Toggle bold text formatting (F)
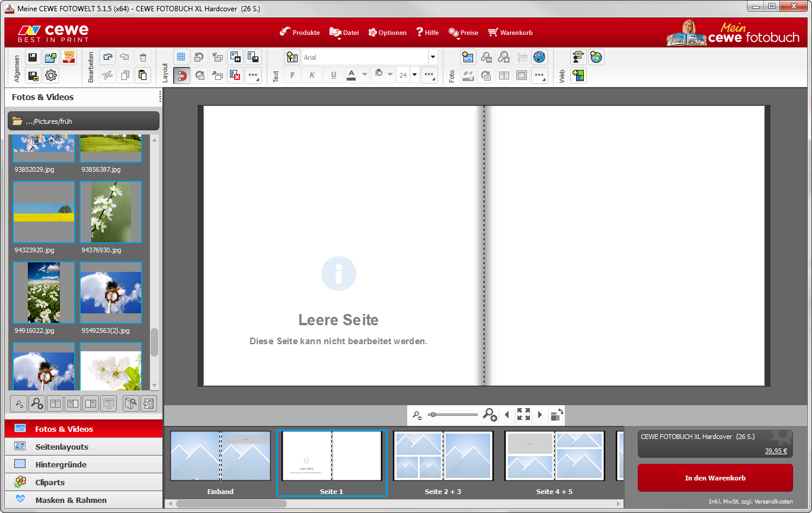 pos(292,75)
